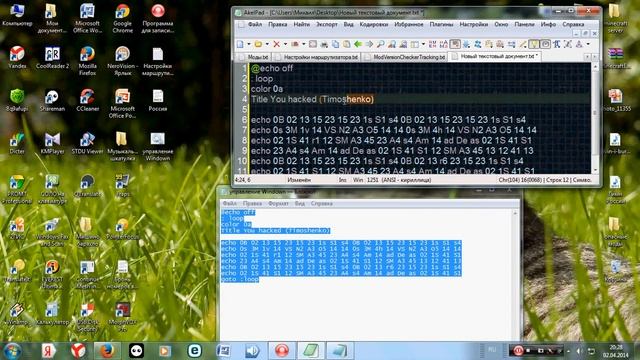Click the AkelPad editor vertical scrollbar
Viewport: 640px width, 360px height.
click(x=595, y=118)
